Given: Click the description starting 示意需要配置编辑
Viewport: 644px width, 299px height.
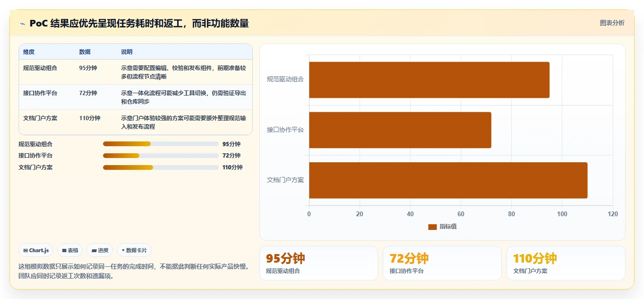Looking at the screenshot, I should [x=183, y=72].
